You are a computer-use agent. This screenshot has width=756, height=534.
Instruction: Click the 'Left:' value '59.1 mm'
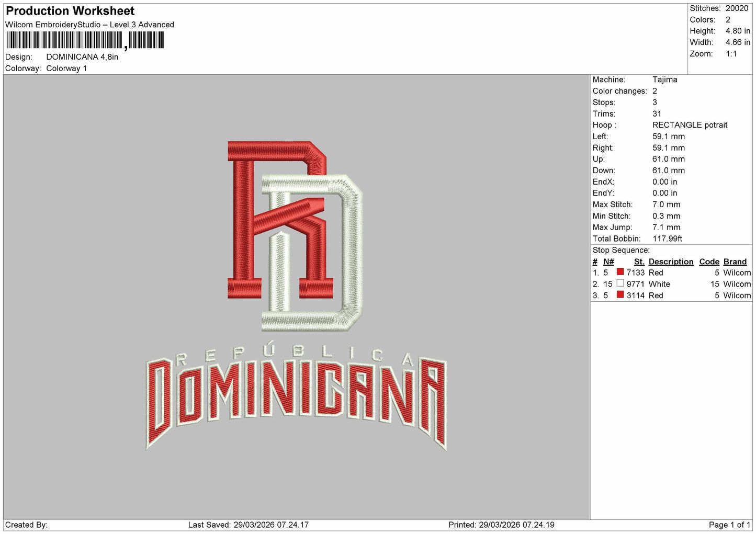[669, 137]
